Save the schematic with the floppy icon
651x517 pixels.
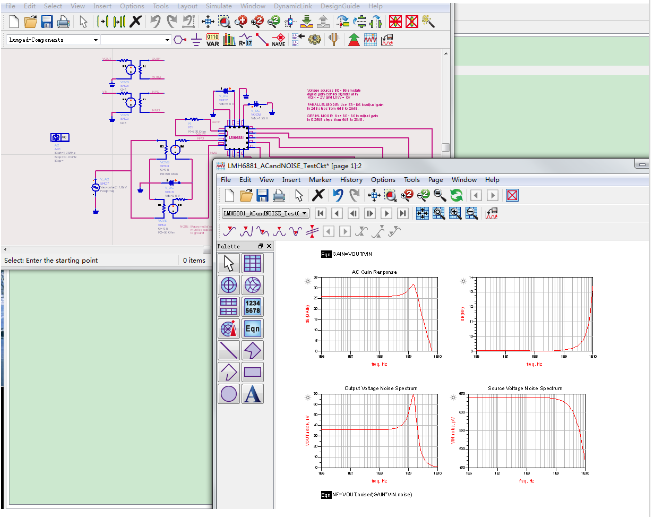[46, 21]
